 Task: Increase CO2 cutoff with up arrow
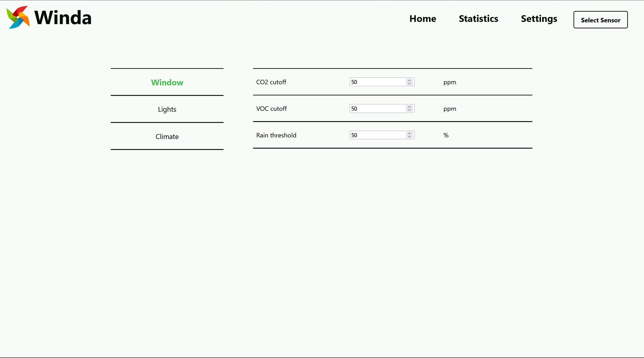pos(409,80)
